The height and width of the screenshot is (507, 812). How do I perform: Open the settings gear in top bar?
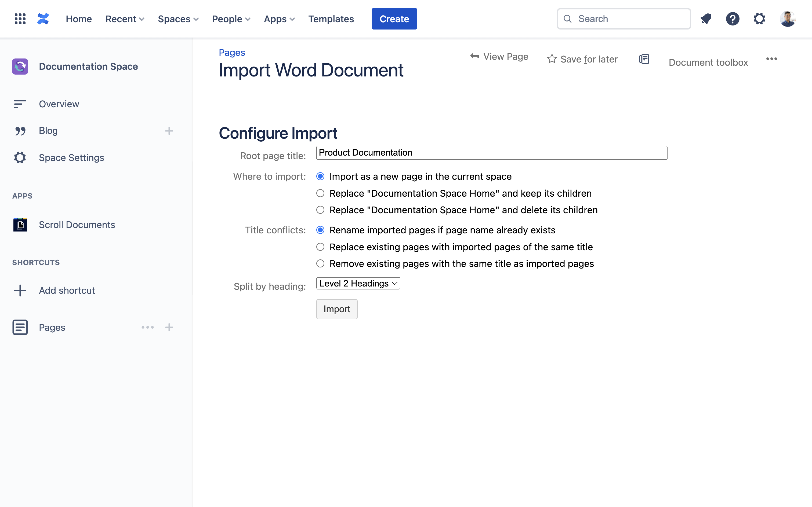pos(759,19)
